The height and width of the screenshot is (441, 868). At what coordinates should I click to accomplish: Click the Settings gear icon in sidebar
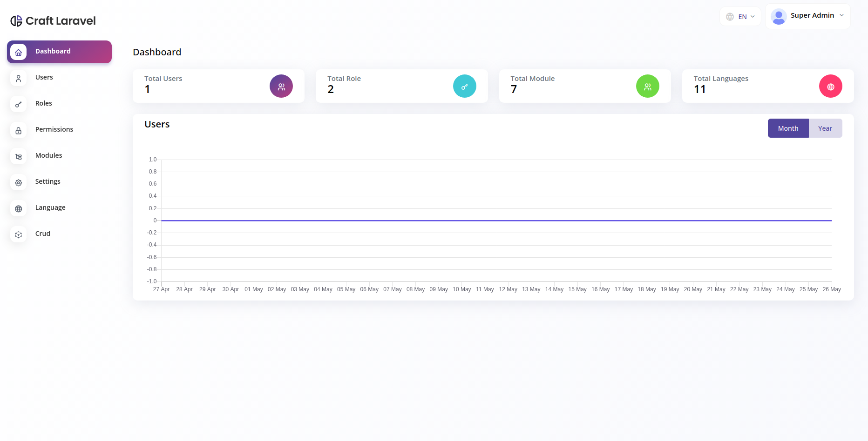coord(19,182)
